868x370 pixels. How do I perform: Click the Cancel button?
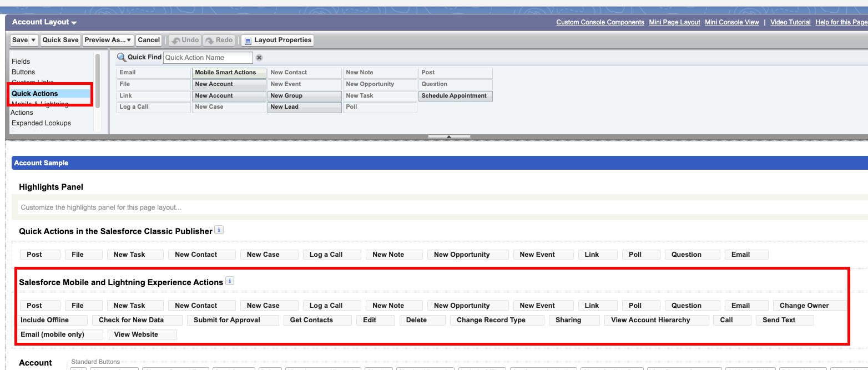click(149, 40)
